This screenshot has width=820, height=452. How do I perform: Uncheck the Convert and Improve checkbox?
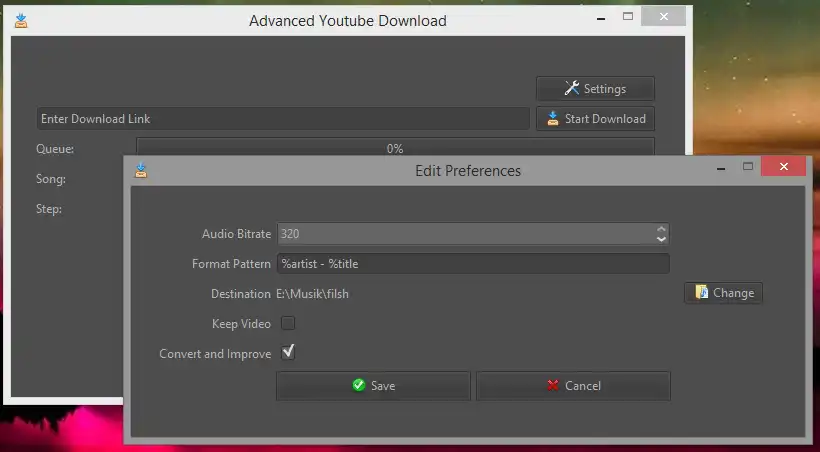point(288,353)
